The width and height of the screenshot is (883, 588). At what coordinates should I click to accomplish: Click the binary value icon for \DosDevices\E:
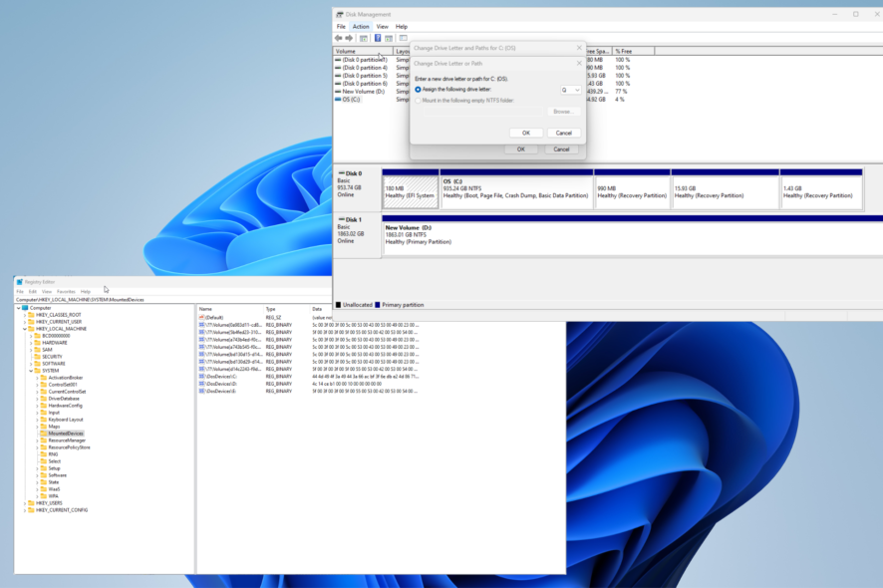pos(201,391)
